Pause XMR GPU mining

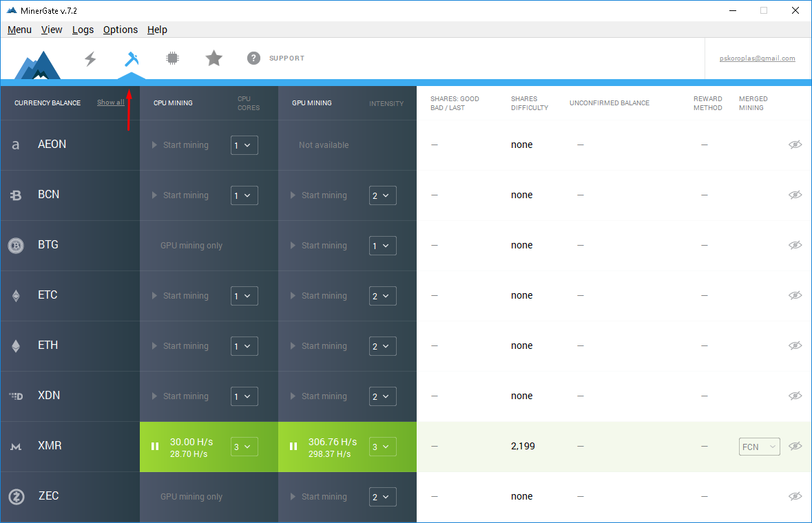pyautogui.click(x=293, y=447)
